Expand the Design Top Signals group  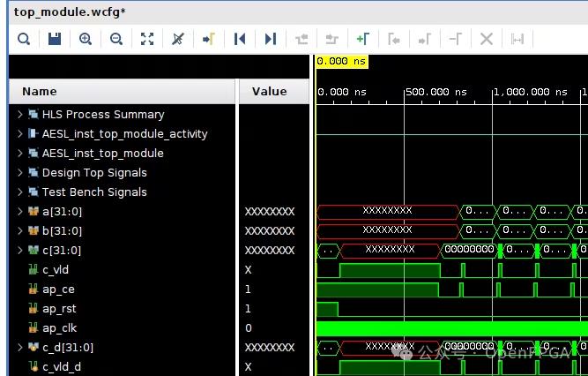(x=19, y=173)
